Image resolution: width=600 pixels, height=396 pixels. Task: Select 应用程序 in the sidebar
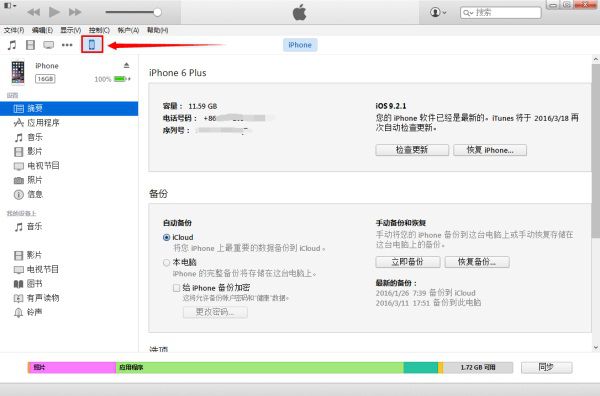tap(69, 123)
